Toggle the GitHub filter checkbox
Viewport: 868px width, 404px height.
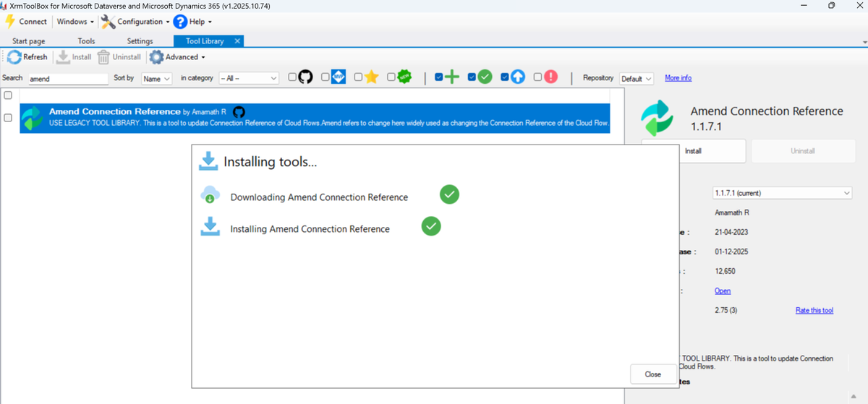[x=292, y=77]
